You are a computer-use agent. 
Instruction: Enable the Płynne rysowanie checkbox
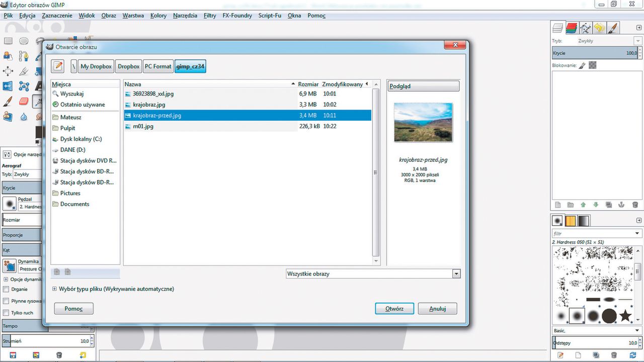pyautogui.click(x=6, y=301)
